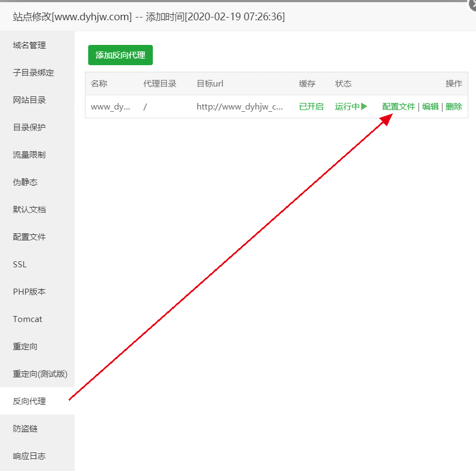The width and height of the screenshot is (476, 471).
Task: Click the green play status icon
Action: point(364,106)
